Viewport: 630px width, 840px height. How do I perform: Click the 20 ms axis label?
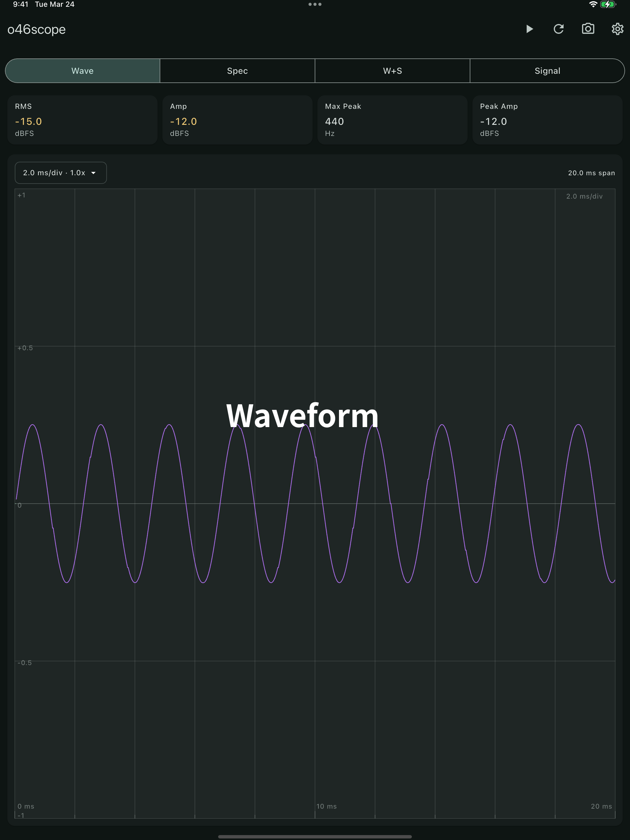click(601, 806)
